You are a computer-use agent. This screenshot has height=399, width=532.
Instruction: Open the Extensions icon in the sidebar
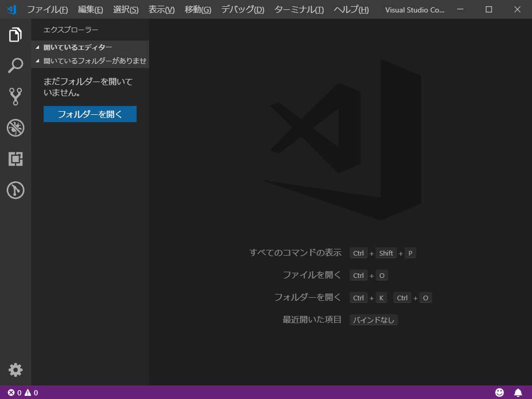(15, 159)
